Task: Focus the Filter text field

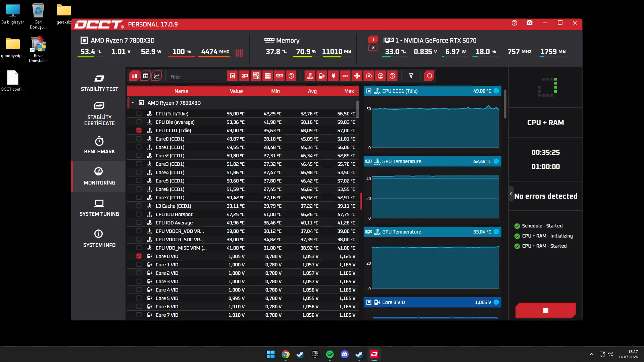Action: click(x=194, y=77)
